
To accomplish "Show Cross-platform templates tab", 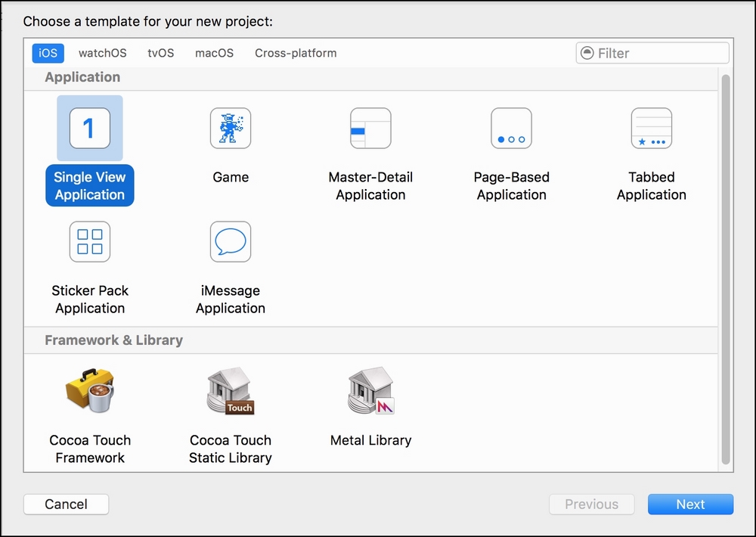I will 296,53.
